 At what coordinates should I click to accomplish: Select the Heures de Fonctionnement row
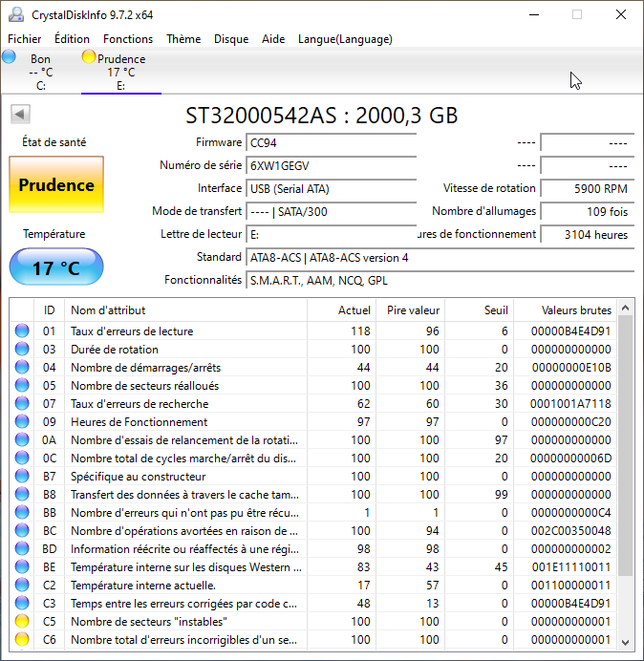313,421
